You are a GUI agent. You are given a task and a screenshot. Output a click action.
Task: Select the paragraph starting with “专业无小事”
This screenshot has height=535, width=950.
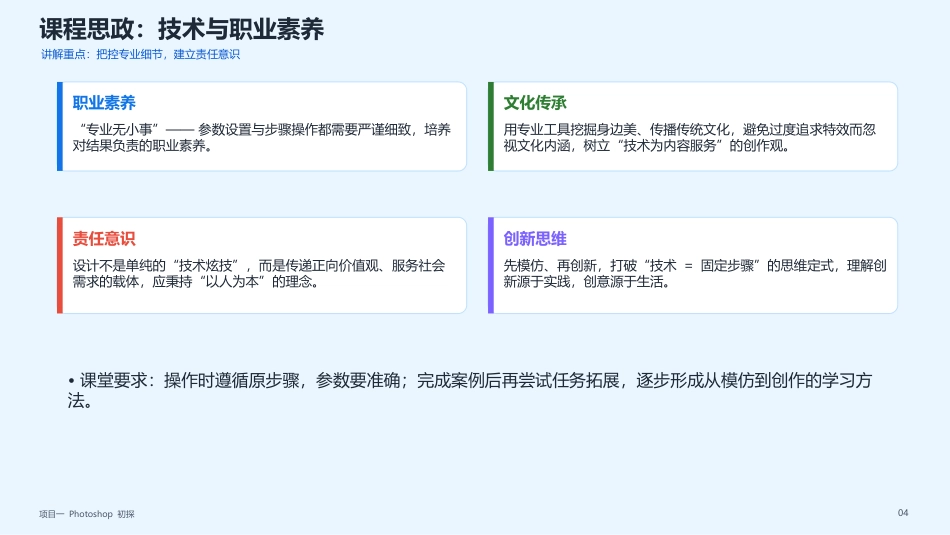click(x=262, y=138)
